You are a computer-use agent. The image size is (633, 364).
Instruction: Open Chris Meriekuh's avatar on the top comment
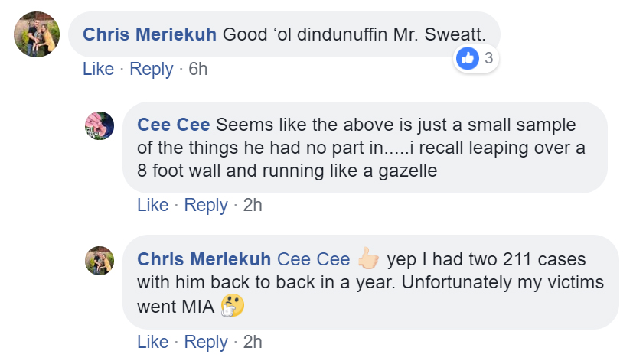(x=37, y=34)
